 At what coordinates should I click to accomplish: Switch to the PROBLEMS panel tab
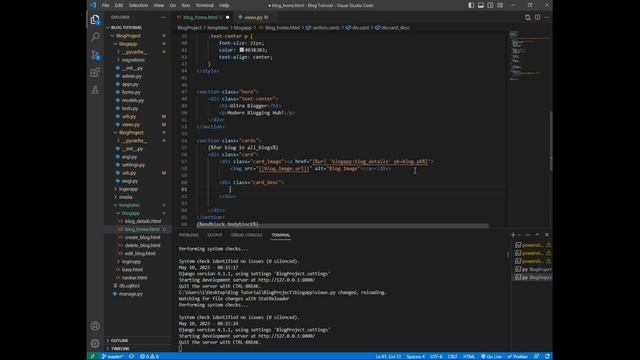point(189,235)
